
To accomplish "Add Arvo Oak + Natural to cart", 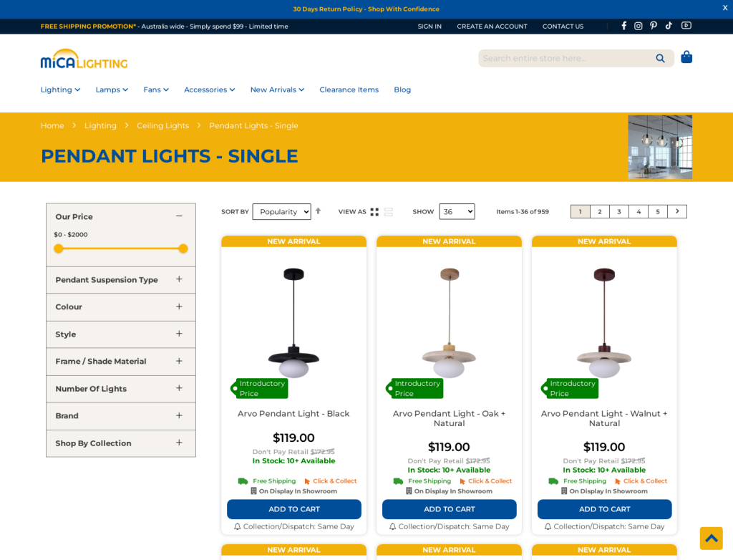I will click(450, 509).
